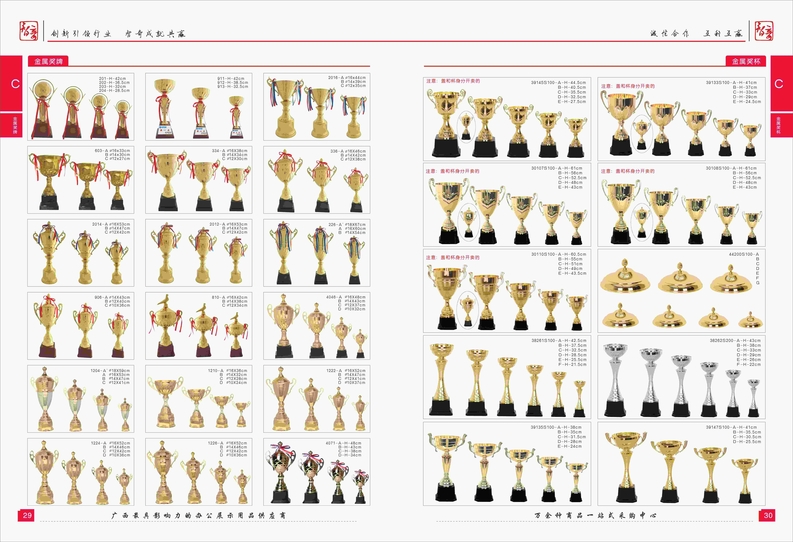
Task: Select the 38261S100 slim gold trophy panel
Action: (x=507, y=377)
